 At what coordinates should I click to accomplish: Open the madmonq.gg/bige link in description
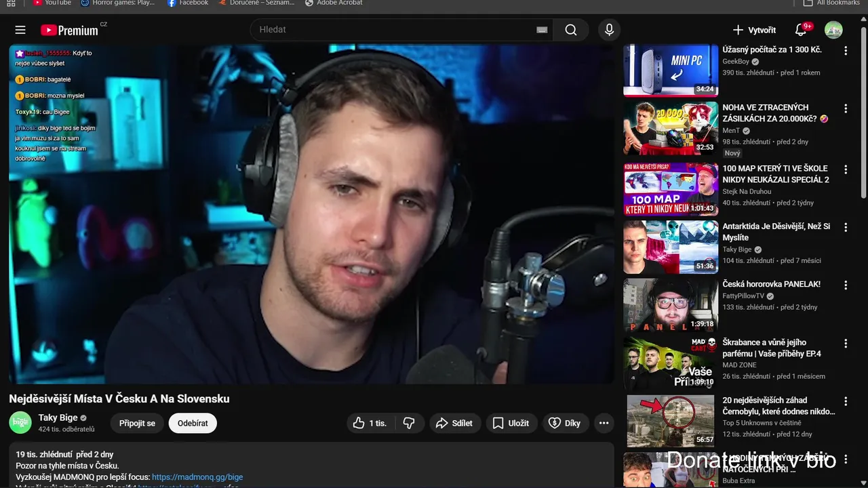[197, 477]
